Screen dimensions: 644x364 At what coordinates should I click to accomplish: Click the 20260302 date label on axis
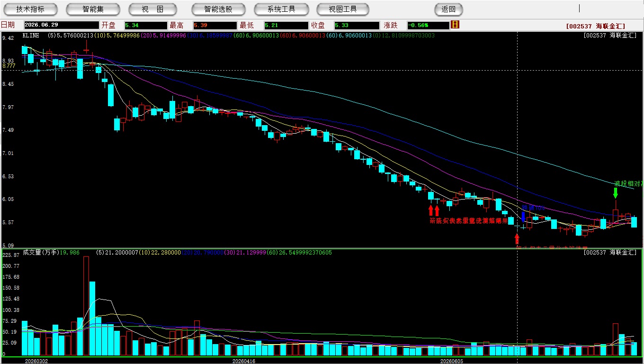pyautogui.click(x=37, y=361)
